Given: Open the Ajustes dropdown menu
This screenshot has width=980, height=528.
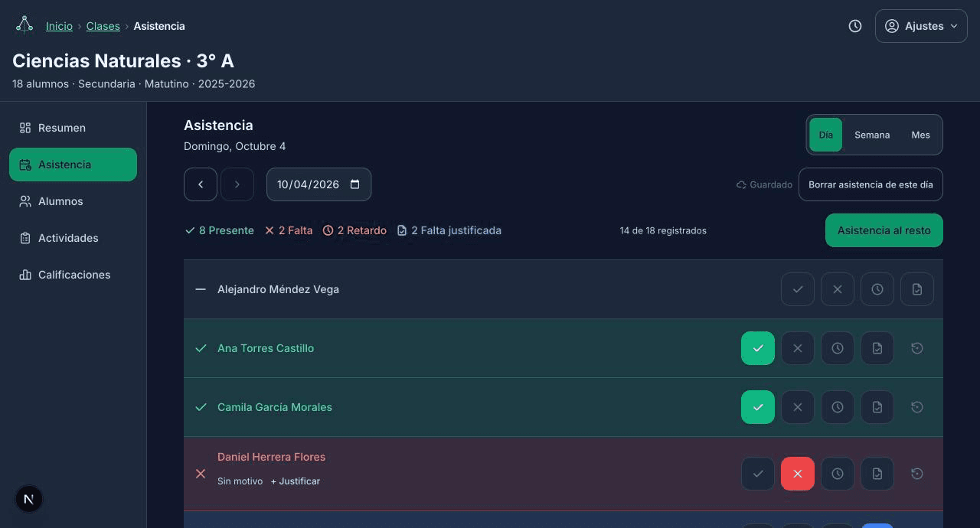Looking at the screenshot, I should pos(921,26).
